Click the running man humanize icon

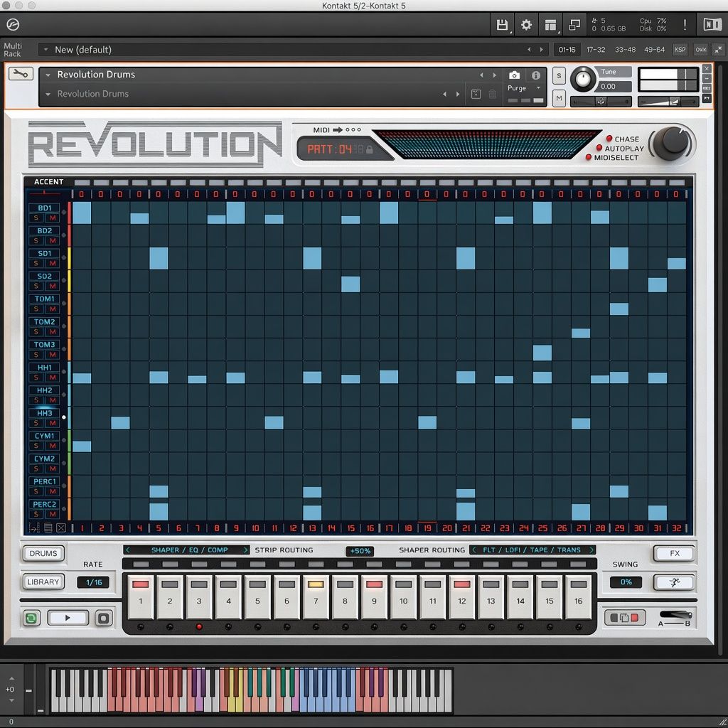pyautogui.click(x=674, y=582)
